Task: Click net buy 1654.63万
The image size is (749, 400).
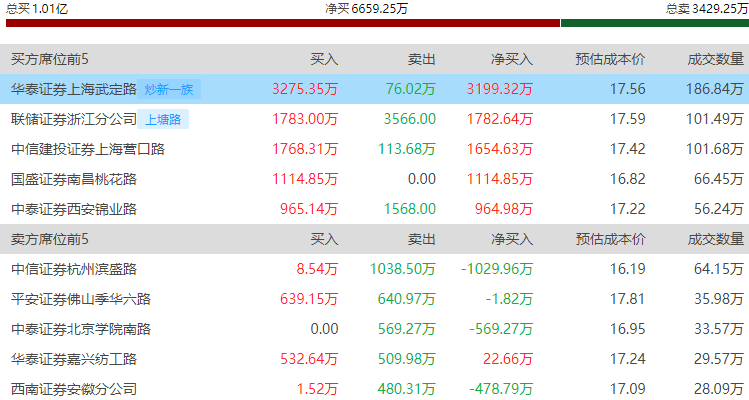Action: pyautogui.click(x=500, y=149)
